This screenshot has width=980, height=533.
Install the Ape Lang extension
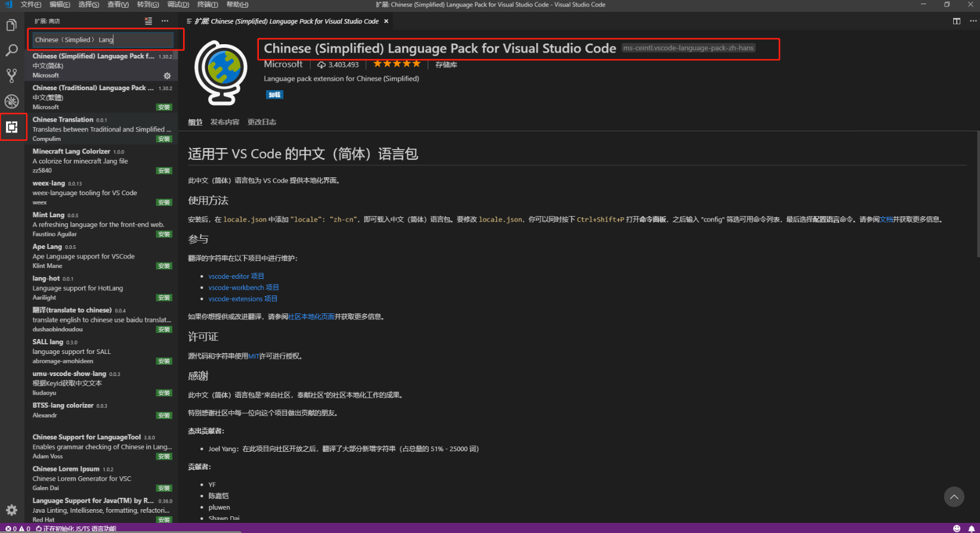[x=164, y=266]
